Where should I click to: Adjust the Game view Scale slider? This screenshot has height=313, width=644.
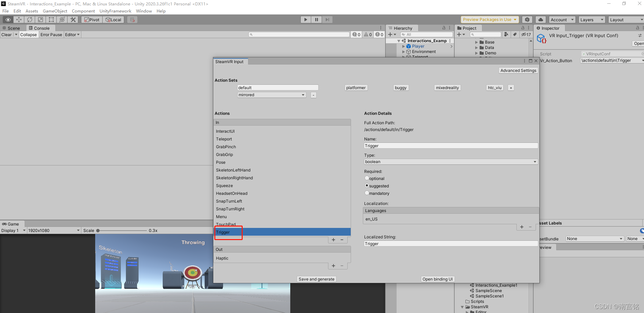click(x=122, y=231)
